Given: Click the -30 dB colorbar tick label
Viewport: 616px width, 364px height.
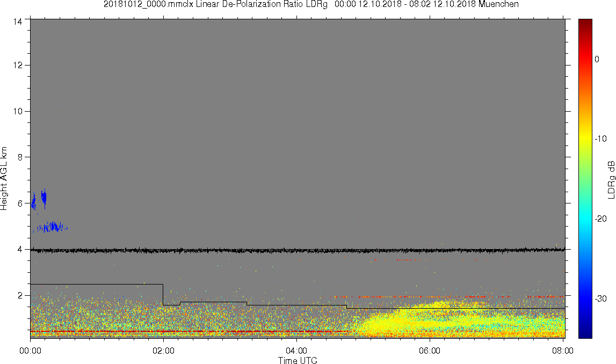Looking at the screenshot, I should [x=600, y=299].
